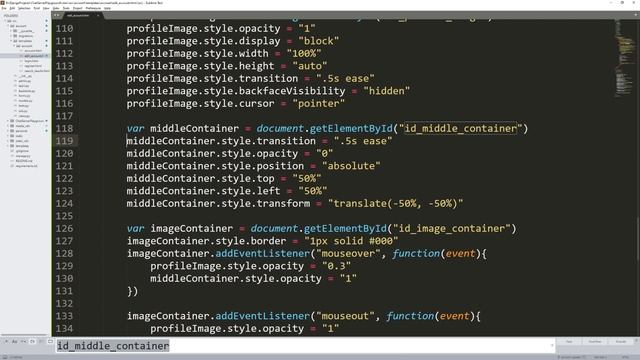Image resolution: width=640 pixels, height=360 pixels.
Task: Open the Edit menu
Action: tap(12, 8)
